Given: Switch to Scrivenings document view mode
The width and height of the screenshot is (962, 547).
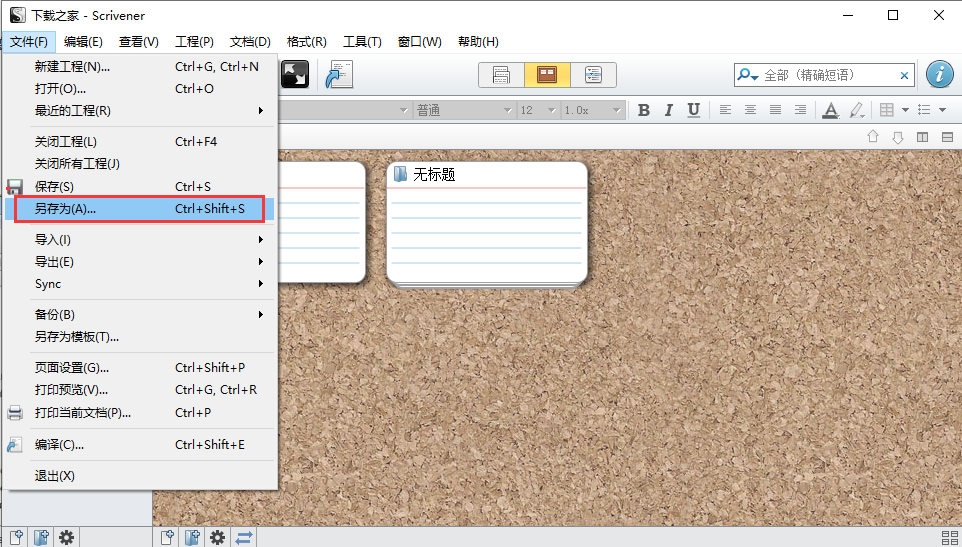Looking at the screenshot, I should (x=501, y=75).
